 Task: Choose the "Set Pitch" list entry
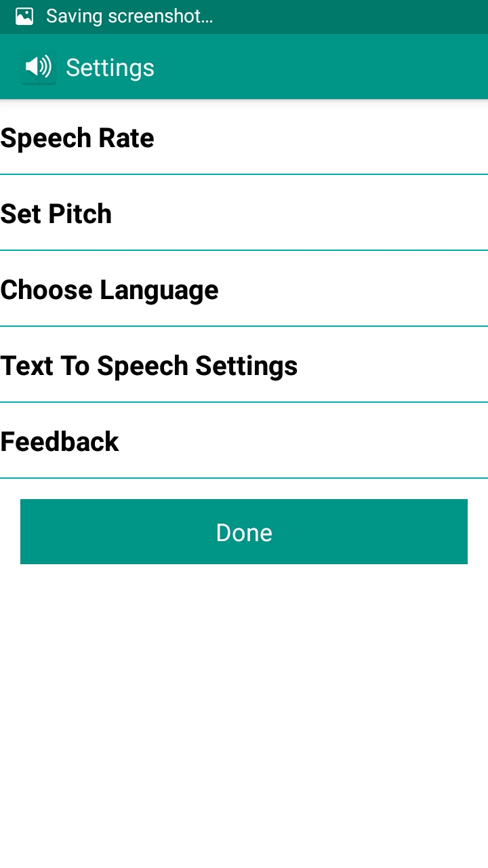[56, 214]
